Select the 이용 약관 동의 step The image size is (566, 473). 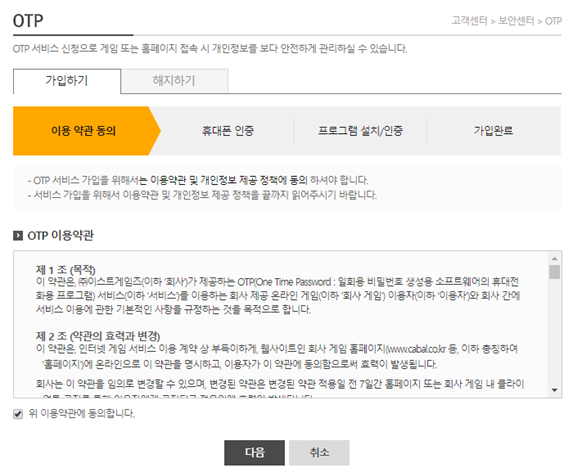click(84, 131)
